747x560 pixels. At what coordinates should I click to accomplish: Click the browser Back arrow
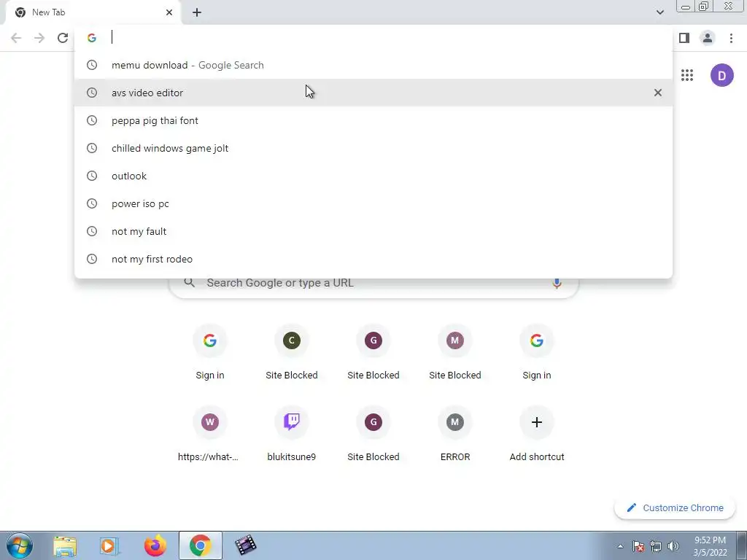pyautogui.click(x=16, y=38)
